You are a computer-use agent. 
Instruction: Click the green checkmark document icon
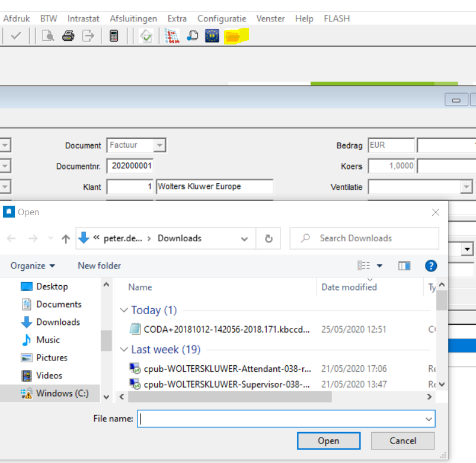pyautogui.click(x=146, y=36)
